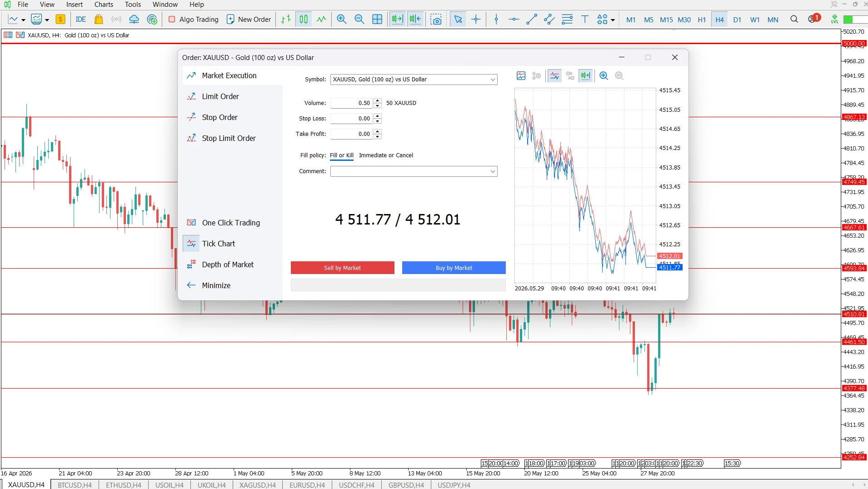Select Immediate or Cancel fill policy
868x489 pixels.
coord(386,155)
